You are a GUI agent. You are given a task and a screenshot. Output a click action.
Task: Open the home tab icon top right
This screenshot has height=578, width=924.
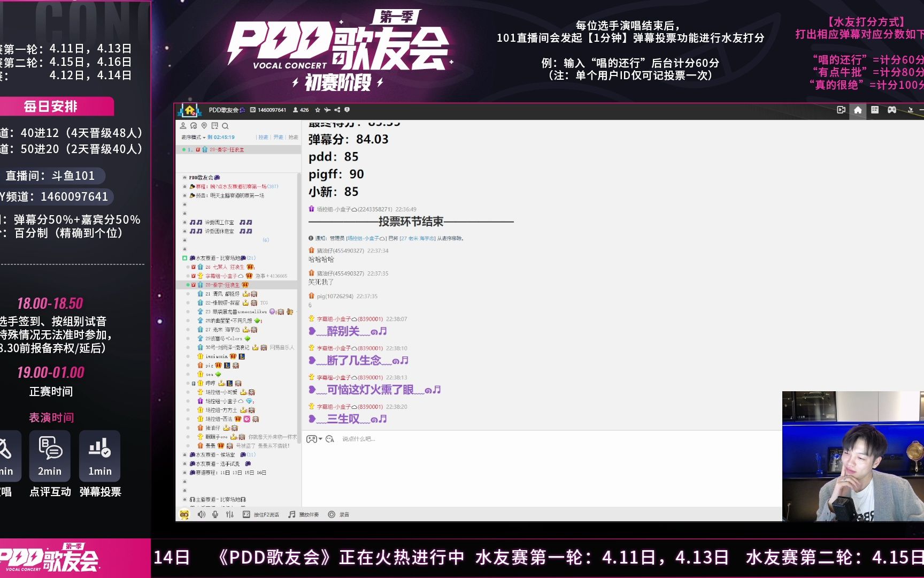(x=858, y=110)
